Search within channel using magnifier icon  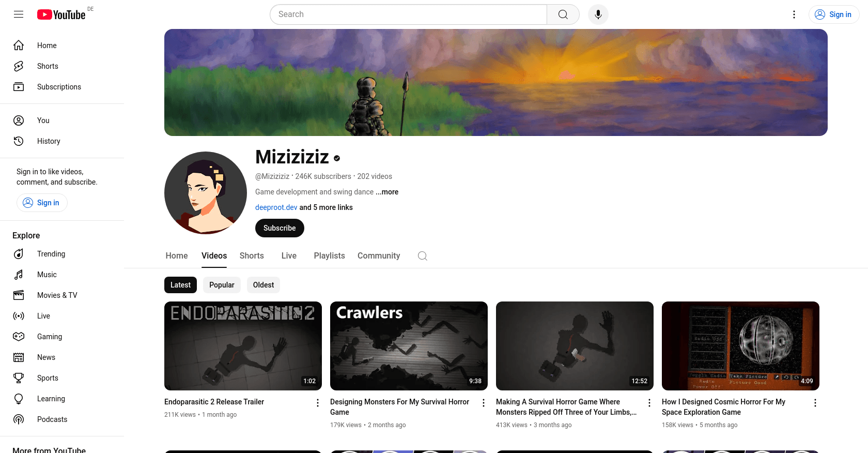[423, 256]
